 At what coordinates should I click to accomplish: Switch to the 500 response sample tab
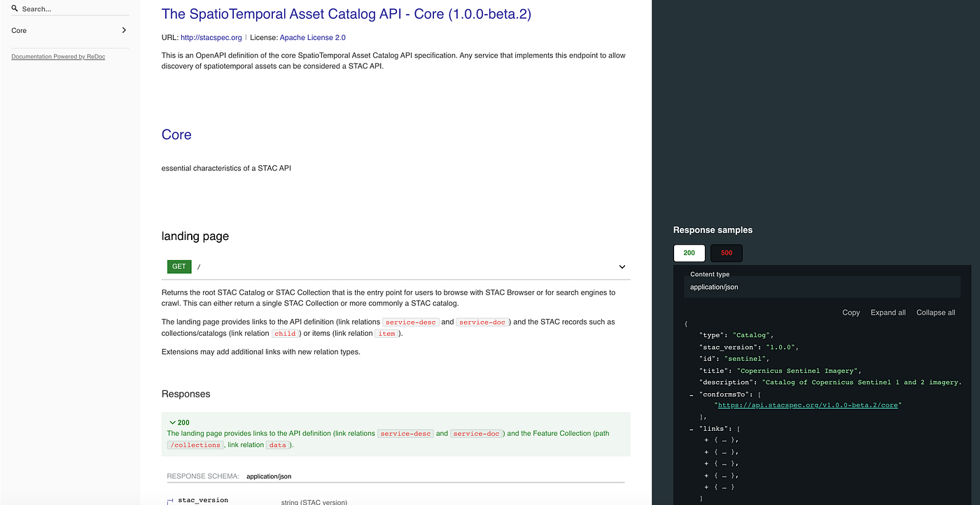727,253
